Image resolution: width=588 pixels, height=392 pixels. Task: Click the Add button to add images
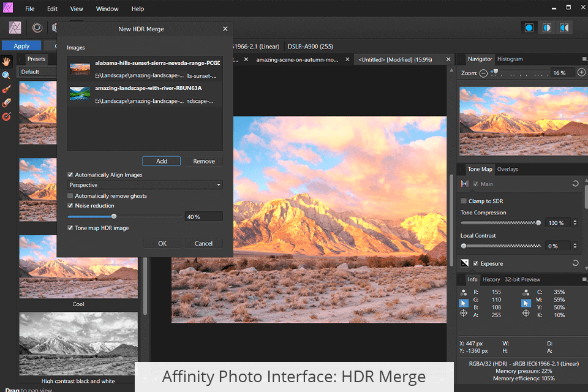161,160
